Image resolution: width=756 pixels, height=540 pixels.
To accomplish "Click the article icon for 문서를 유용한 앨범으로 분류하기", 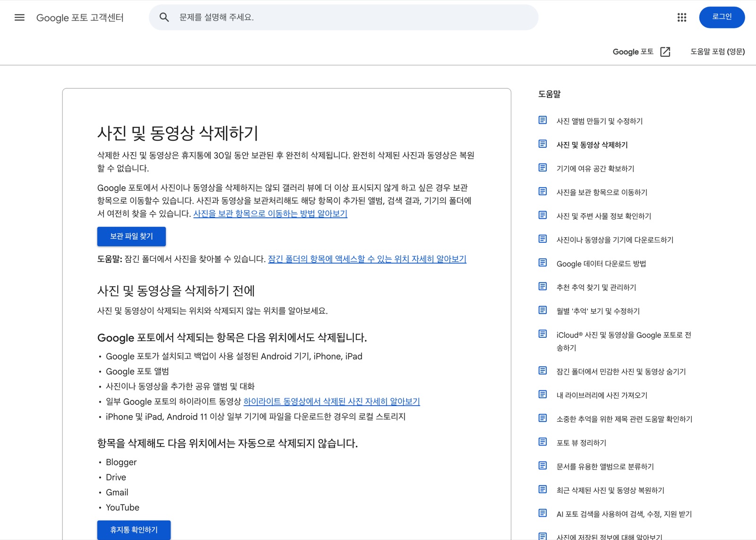I will click(543, 466).
